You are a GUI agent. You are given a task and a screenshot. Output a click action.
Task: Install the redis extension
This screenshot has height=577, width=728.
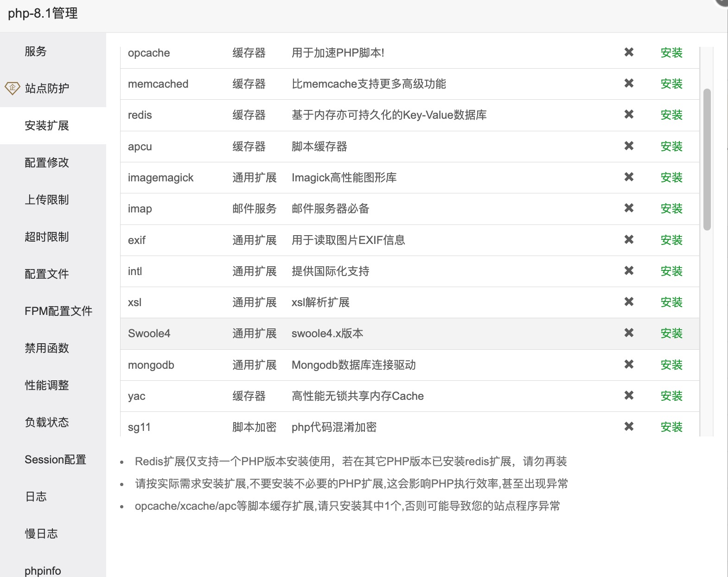pyautogui.click(x=671, y=115)
